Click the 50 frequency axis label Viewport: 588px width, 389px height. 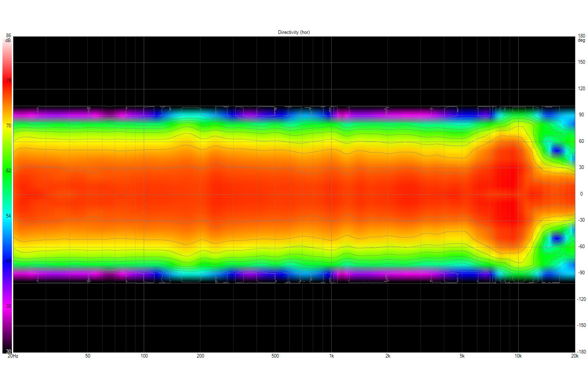pos(88,356)
